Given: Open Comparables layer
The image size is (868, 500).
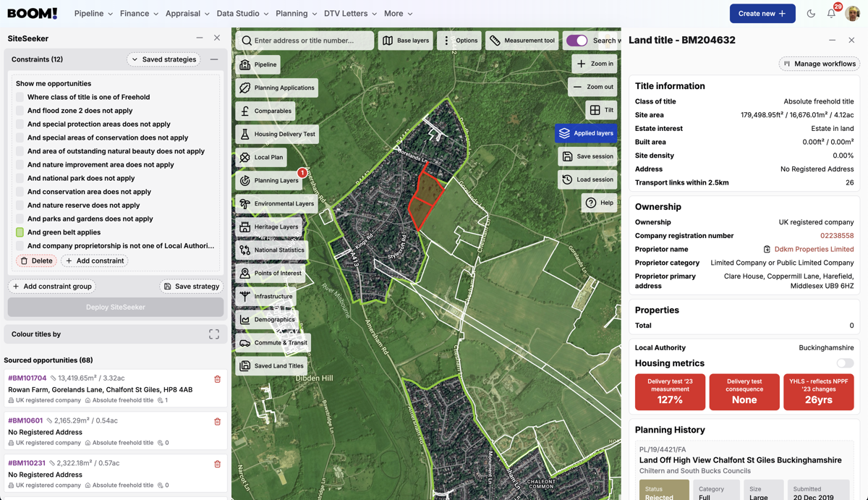Looking at the screenshot, I should [265, 111].
